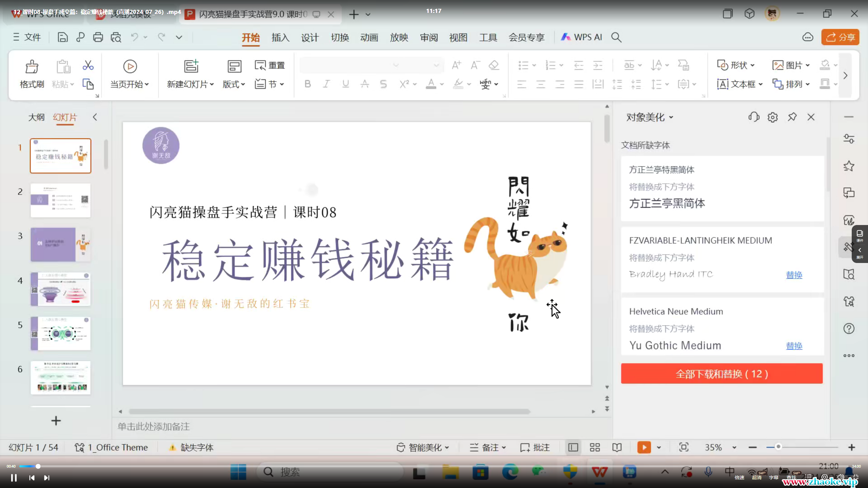
Task: Toggle the reading view book icon
Action: click(x=617, y=447)
